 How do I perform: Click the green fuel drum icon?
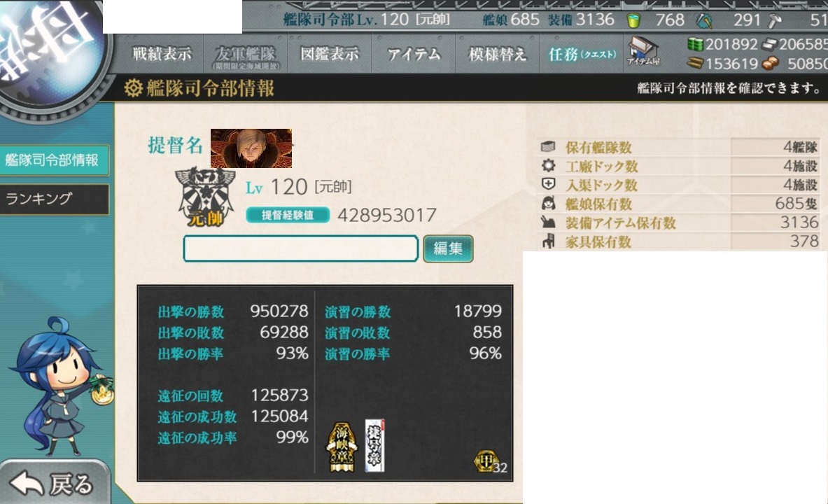696,44
